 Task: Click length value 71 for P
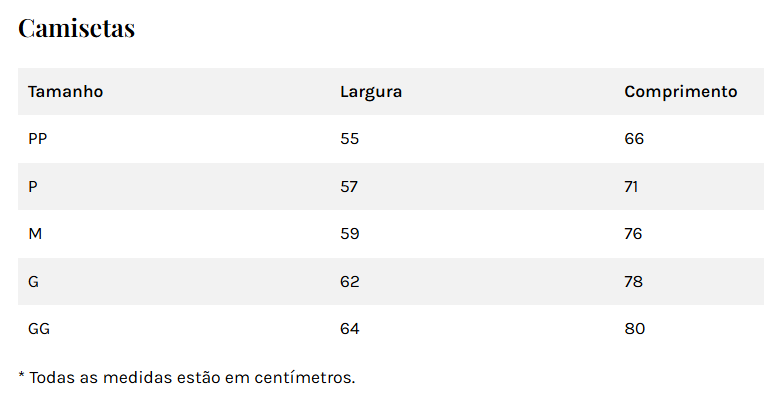point(631,187)
